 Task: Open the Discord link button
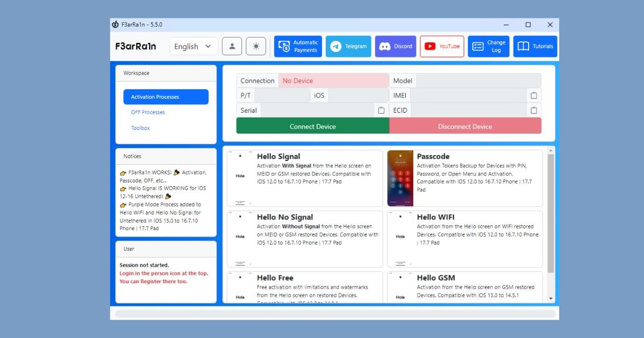(x=396, y=46)
